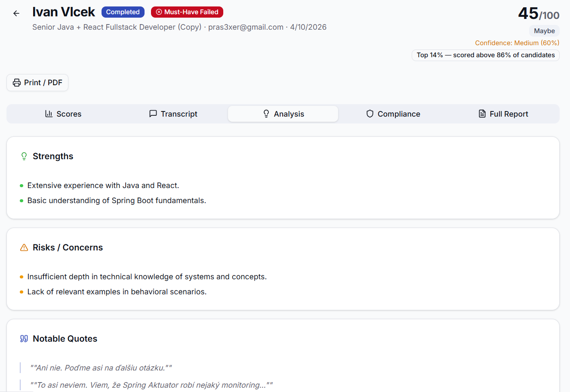This screenshot has width=570, height=392.
Task: Switch to the Scores tab
Action: point(63,114)
